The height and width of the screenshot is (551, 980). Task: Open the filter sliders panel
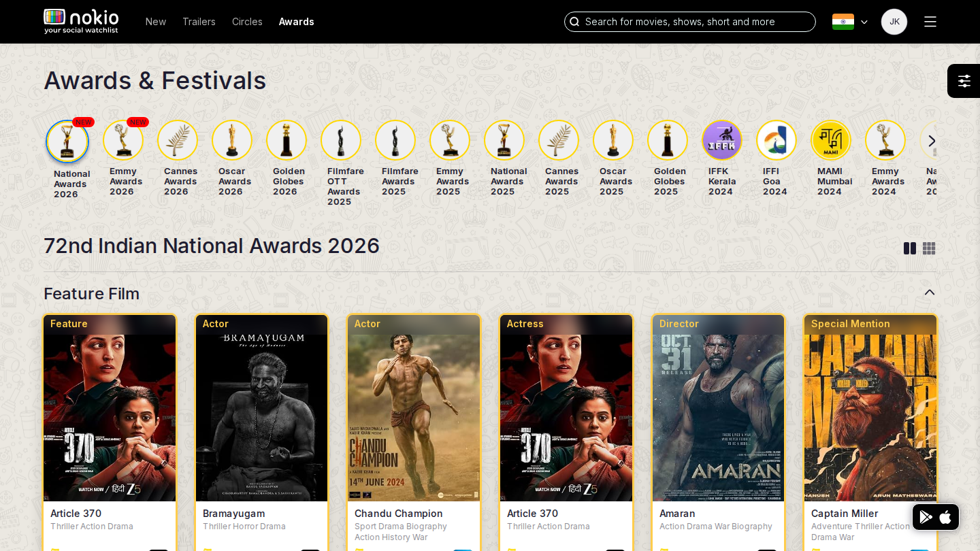coord(964,81)
